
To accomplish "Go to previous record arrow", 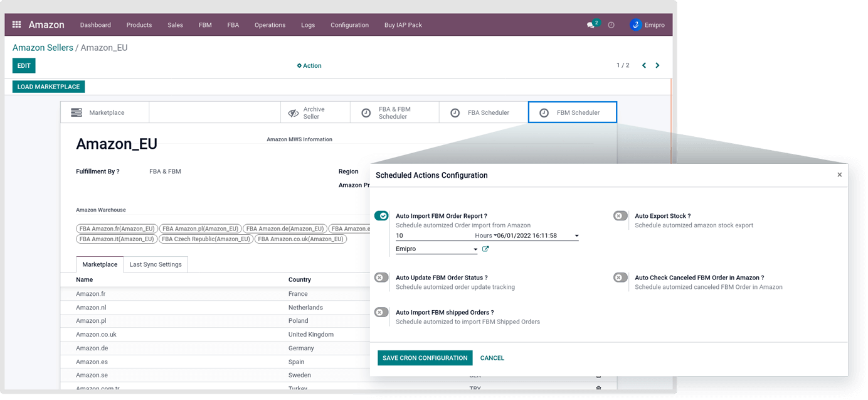I will (643, 65).
